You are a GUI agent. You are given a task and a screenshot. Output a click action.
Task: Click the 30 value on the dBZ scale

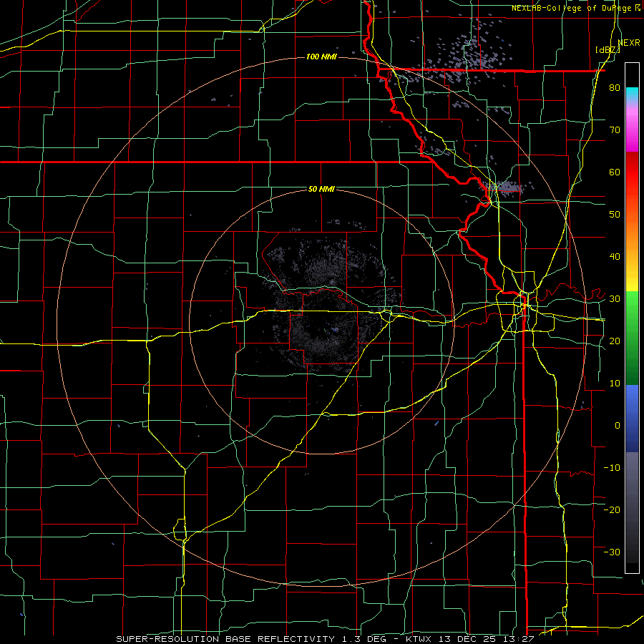click(x=615, y=299)
